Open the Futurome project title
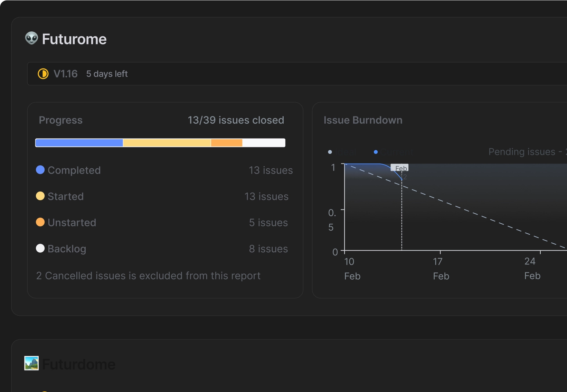Screen dimensions: 567x392 coord(74,39)
